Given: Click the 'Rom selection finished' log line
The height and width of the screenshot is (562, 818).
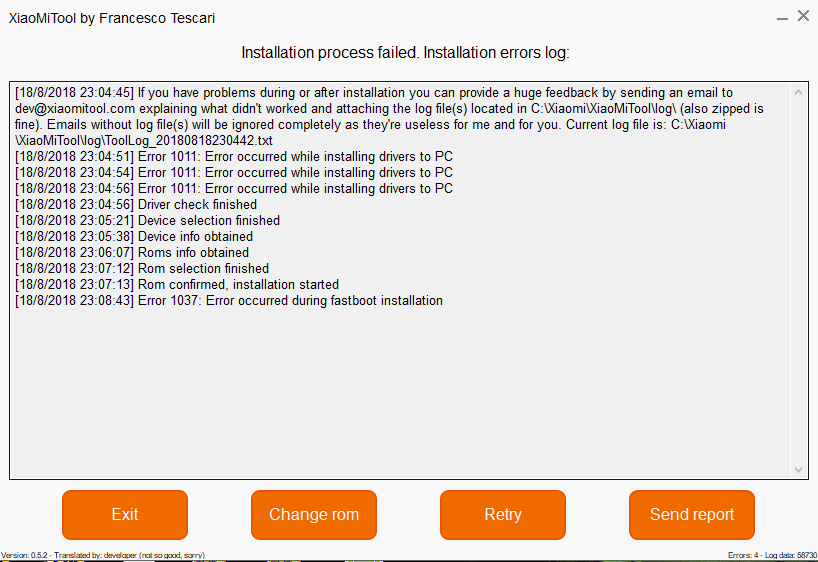Looking at the screenshot, I should 142,268.
